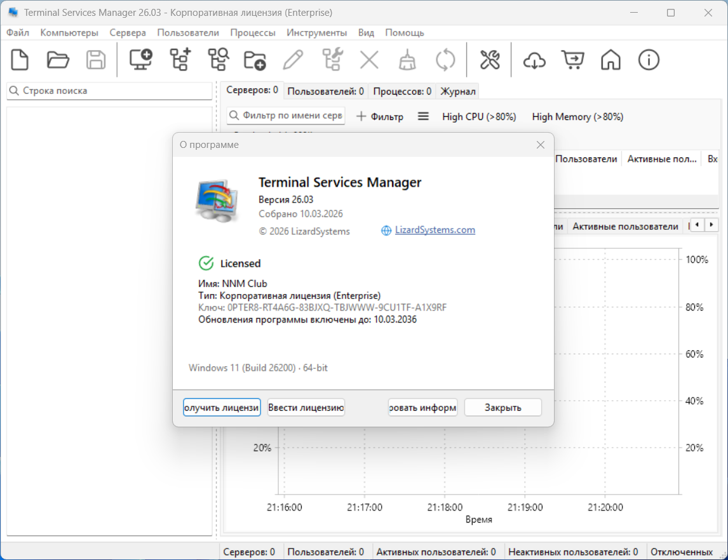The width and height of the screenshot is (728, 560).
Task: Open the LizardSystems.com link
Action: [435, 230]
